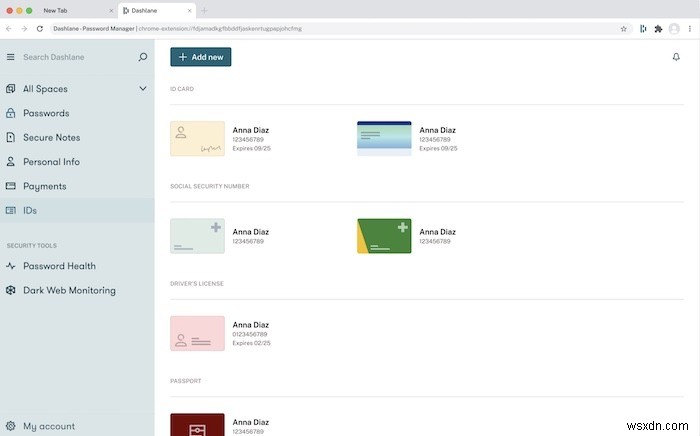Click the Dark Web Monitoring web icon
The height and width of the screenshot is (436, 700).
(11, 290)
